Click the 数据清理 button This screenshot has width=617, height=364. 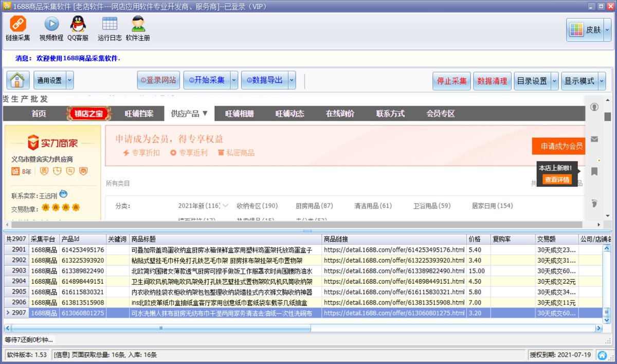pyautogui.click(x=492, y=81)
